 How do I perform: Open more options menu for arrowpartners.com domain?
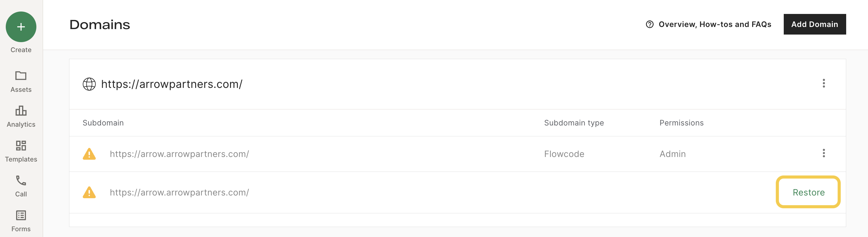click(823, 83)
